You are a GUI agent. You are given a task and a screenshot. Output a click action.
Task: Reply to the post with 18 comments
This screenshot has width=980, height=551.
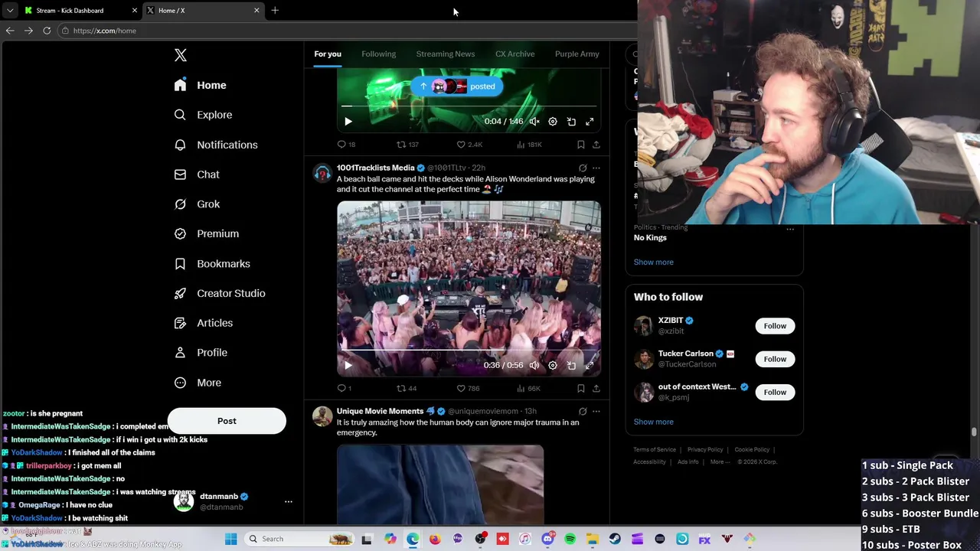tap(347, 145)
